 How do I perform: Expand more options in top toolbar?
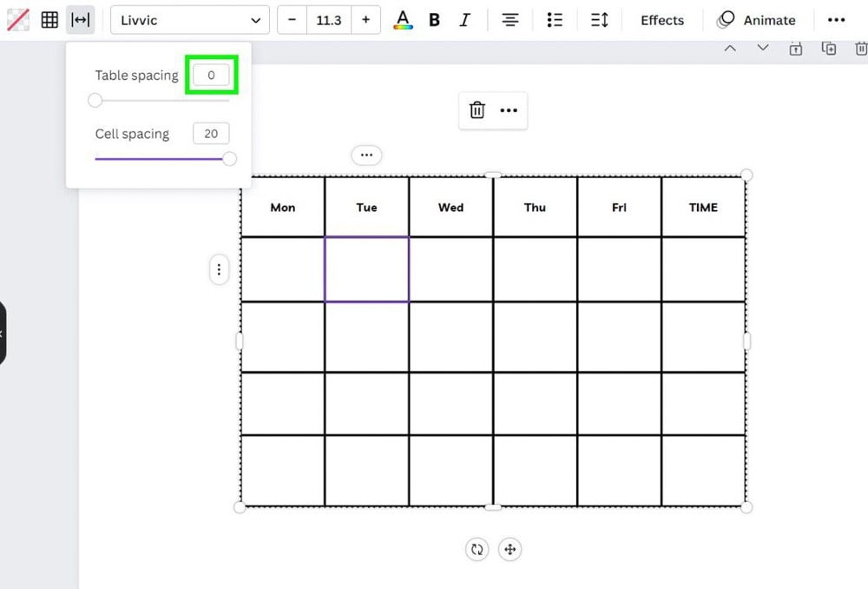click(x=836, y=20)
